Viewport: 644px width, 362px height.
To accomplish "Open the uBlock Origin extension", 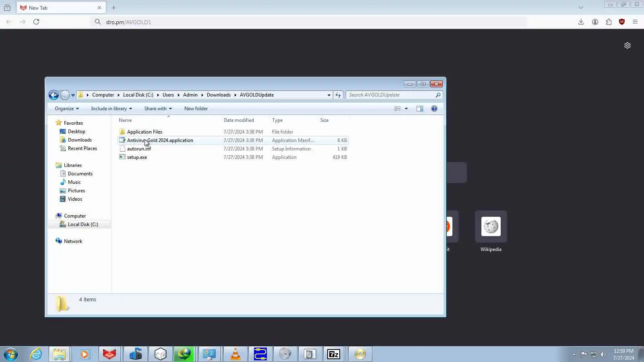I will click(x=622, y=22).
